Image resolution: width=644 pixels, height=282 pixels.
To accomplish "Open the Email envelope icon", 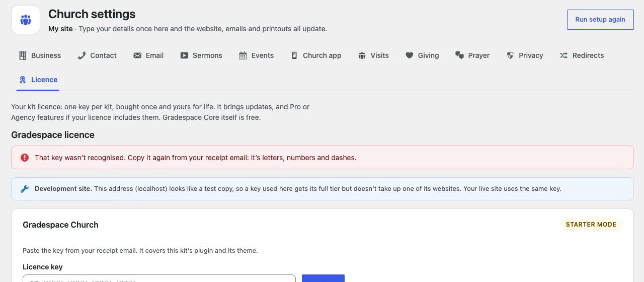I will click(137, 55).
